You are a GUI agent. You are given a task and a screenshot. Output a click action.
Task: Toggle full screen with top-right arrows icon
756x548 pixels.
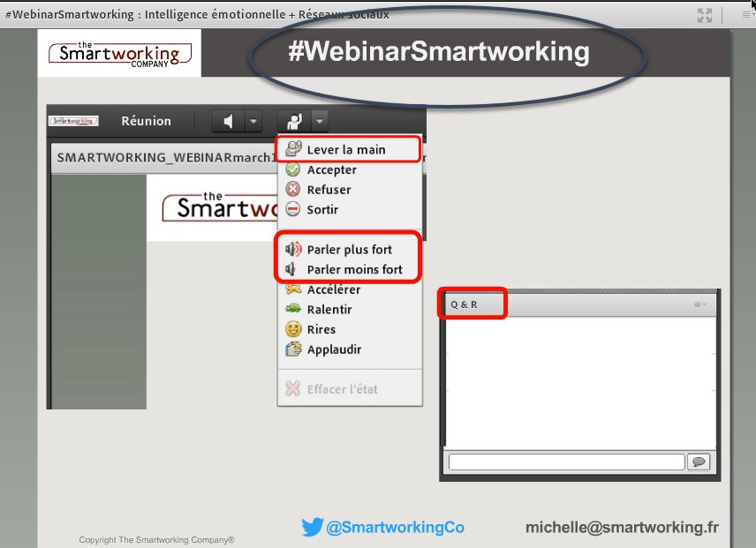click(x=705, y=15)
